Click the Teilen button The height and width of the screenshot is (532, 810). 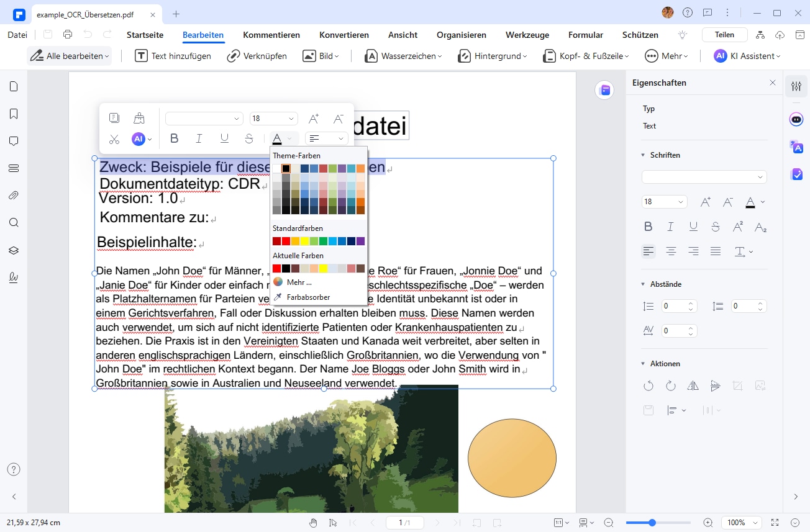pyautogui.click(x=724, y=35)
